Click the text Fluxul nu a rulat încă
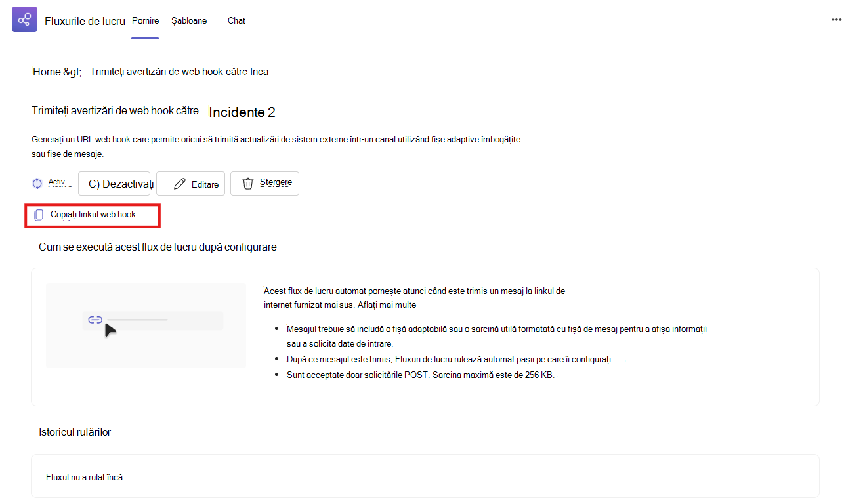 click(x=85, y=477)
